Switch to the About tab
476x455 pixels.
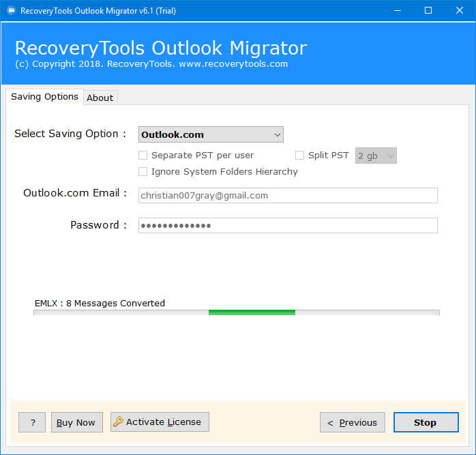pyautogui.click(x=100, y=98)
